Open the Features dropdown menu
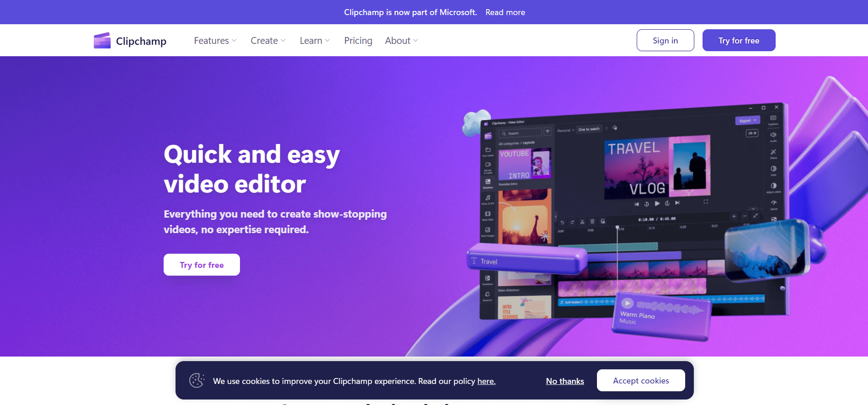 point(215,41)
